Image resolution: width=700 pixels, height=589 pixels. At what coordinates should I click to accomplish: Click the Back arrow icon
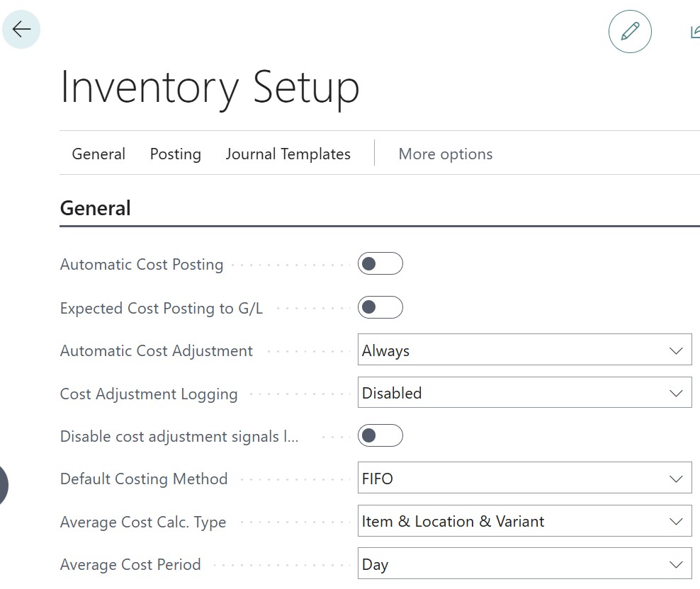(x=21, y=29)
